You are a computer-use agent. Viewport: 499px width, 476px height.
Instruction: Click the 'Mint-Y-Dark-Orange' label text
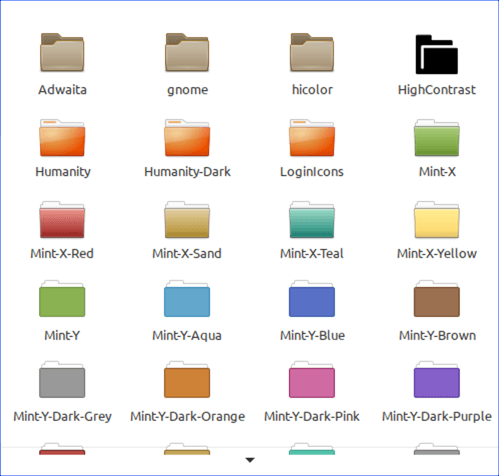coord(188,417)
